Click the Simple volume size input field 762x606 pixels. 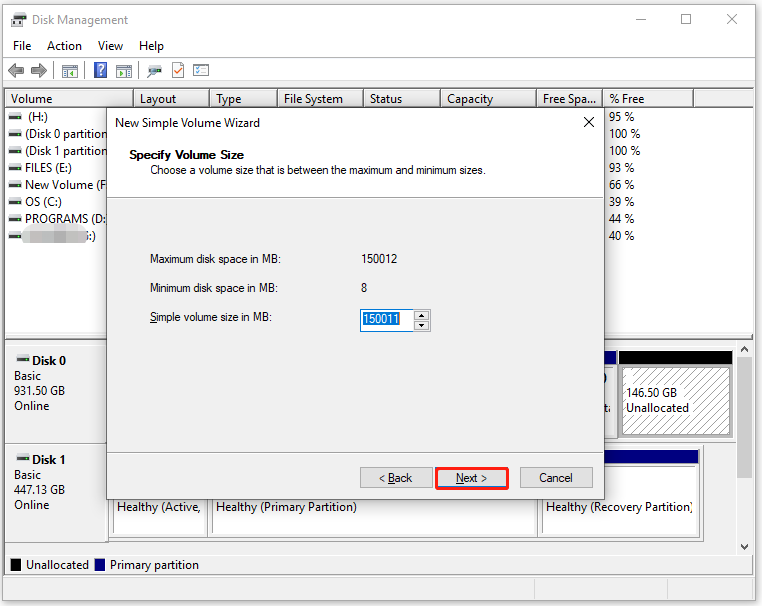386,320
